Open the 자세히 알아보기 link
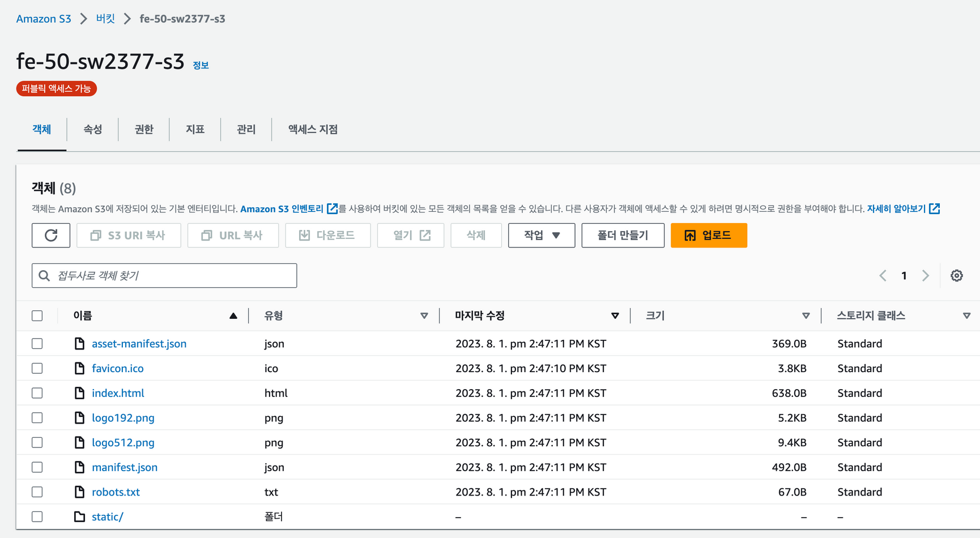The width and height of the screenshot is (980, 538). coord(896,209)
